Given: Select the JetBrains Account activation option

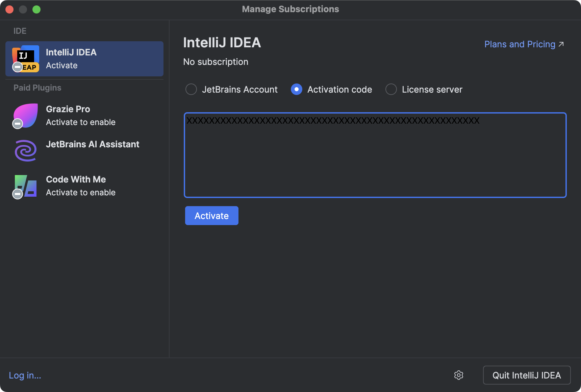Looking at the screenshot, I should [x=191, y=89].
